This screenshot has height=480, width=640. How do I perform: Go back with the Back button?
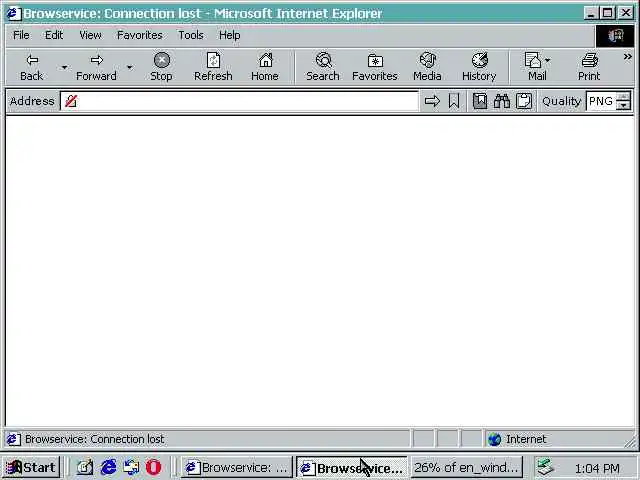pyautogui.click(x=31, y=67)
